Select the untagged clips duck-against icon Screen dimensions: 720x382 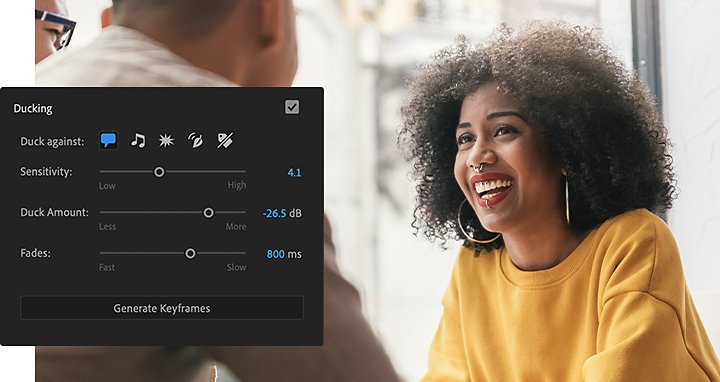point(225,140)
